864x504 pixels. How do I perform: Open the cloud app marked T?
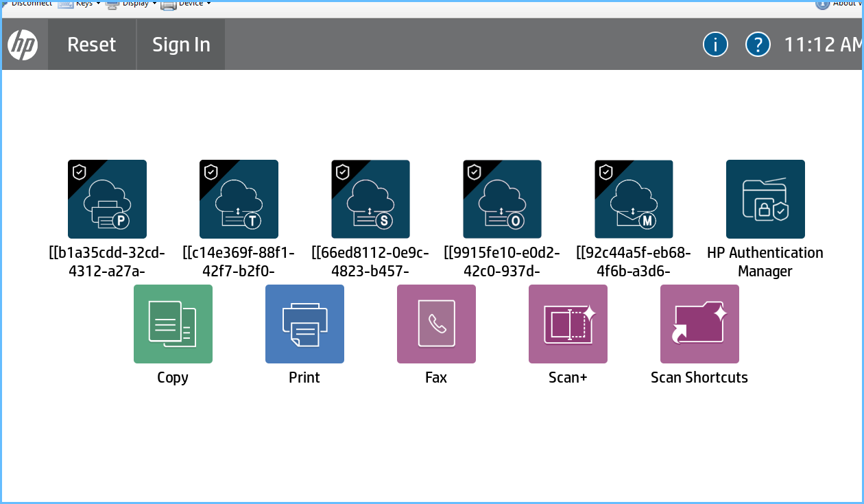tap(239, 199)
